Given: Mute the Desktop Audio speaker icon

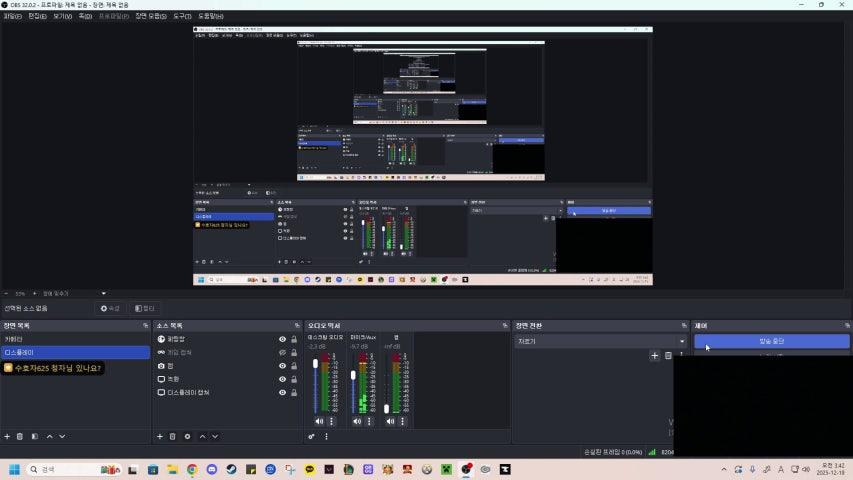Looking at the screenshot, I should [x=319, y=421].
